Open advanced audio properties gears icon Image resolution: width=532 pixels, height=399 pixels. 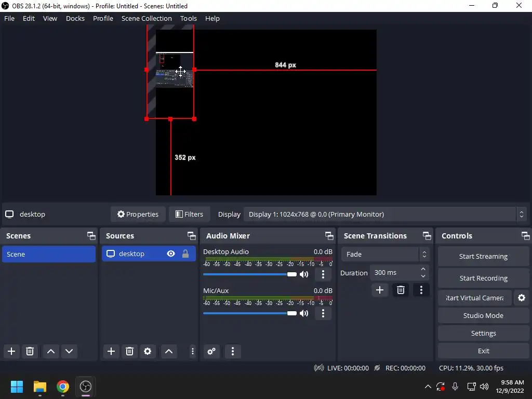pos(211,351)
